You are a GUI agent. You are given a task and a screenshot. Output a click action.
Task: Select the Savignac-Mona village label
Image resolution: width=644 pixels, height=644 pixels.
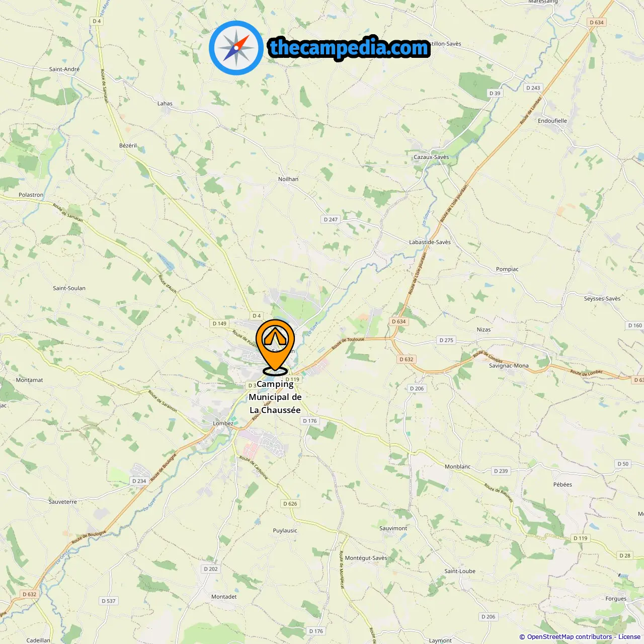(509, 366)
